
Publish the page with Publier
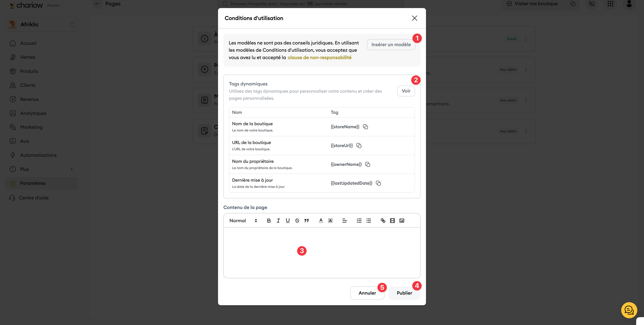coord(405,293)
